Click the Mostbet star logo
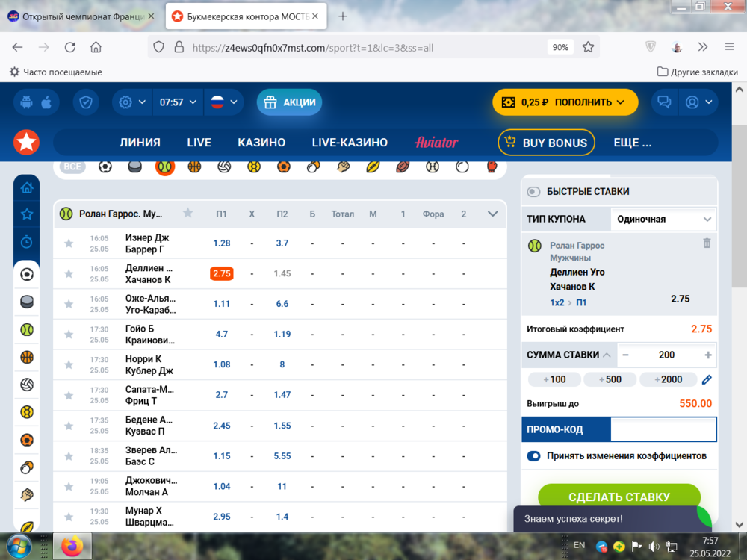The width and height of the screenshot is (747, 560). 27,142
